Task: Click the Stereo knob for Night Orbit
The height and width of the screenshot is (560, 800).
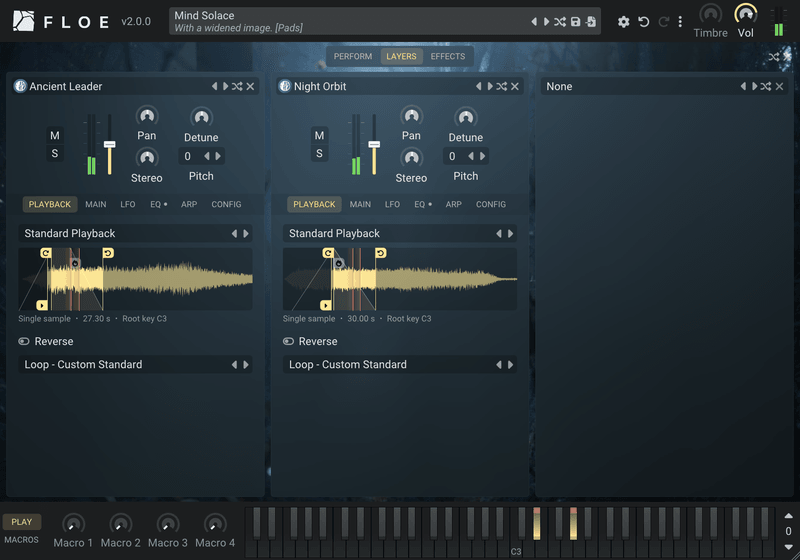Action: click(411, 158)
